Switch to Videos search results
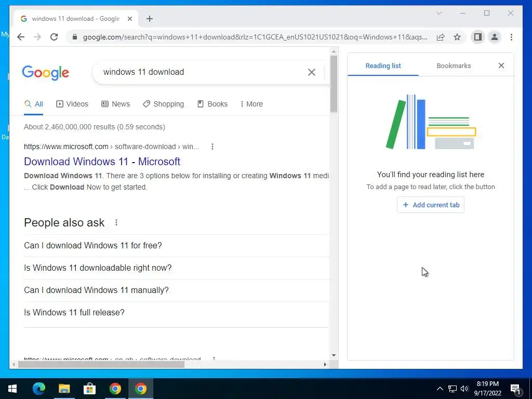The image size is (532, 399). coord(72,104)
